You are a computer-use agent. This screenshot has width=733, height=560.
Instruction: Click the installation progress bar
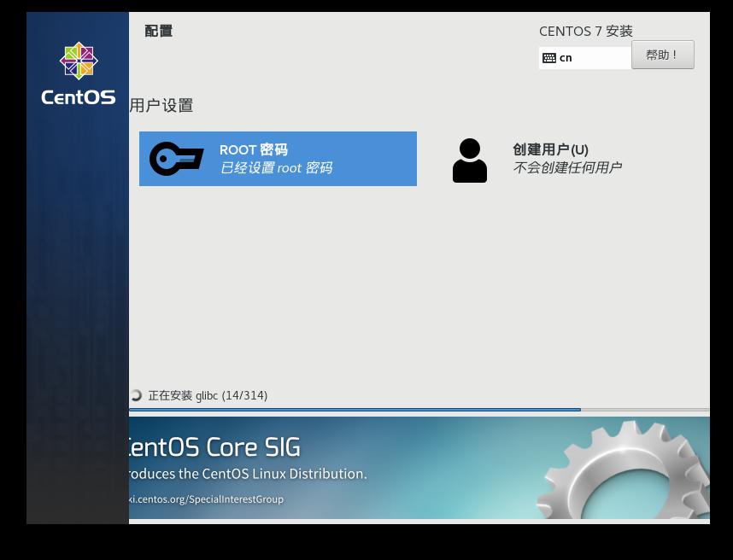[419, 410]
